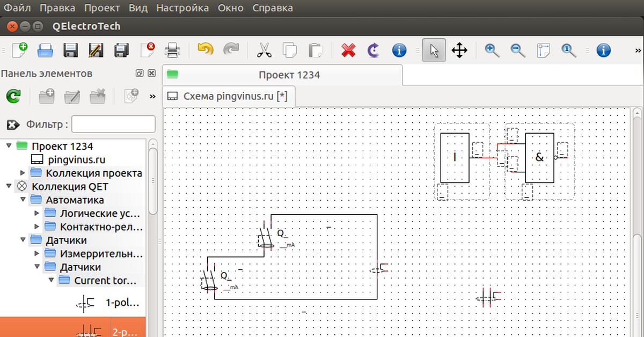
Task: Select the parent Датчики folder under Коллекция QET
Action: click(66, 240)
